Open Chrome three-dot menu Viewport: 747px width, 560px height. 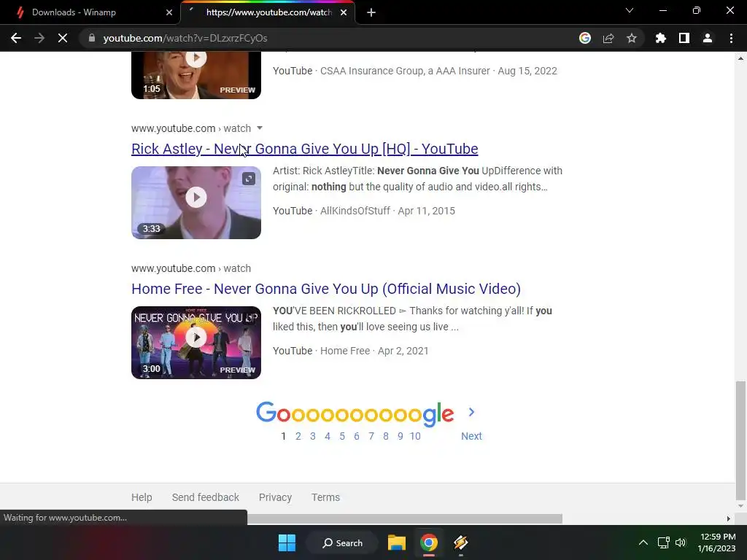(731, 38)
